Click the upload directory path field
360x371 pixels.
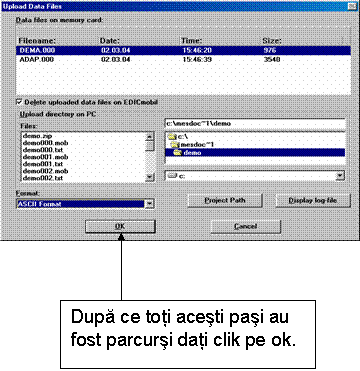pos(255,124)
